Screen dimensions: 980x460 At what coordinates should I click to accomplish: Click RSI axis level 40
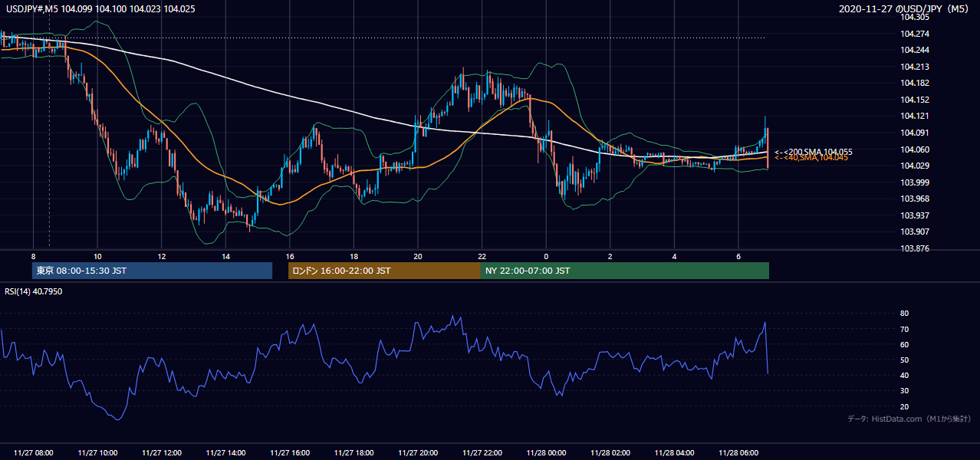[904, 375]
